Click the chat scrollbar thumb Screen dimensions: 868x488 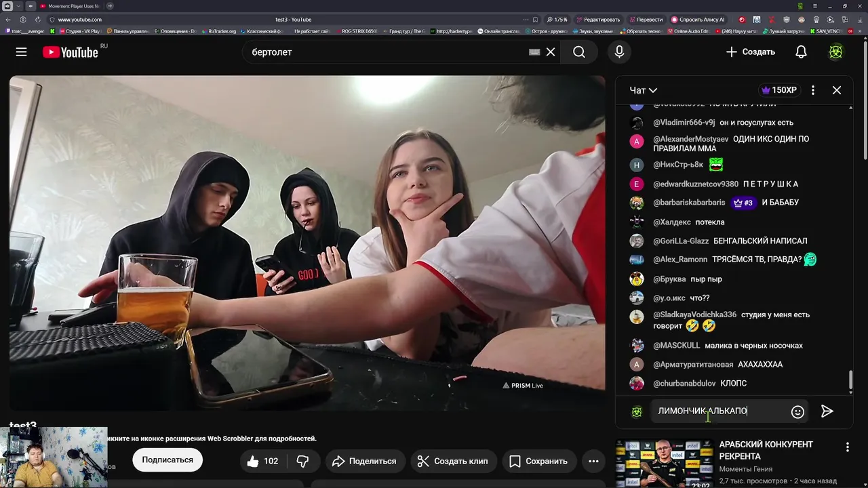pyautogui.click(x=851, y=380)
